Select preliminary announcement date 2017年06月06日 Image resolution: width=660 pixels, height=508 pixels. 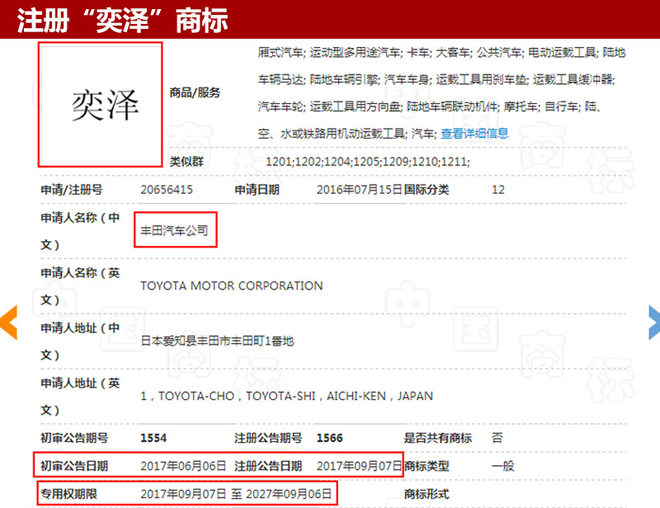(x=183, y=466)
